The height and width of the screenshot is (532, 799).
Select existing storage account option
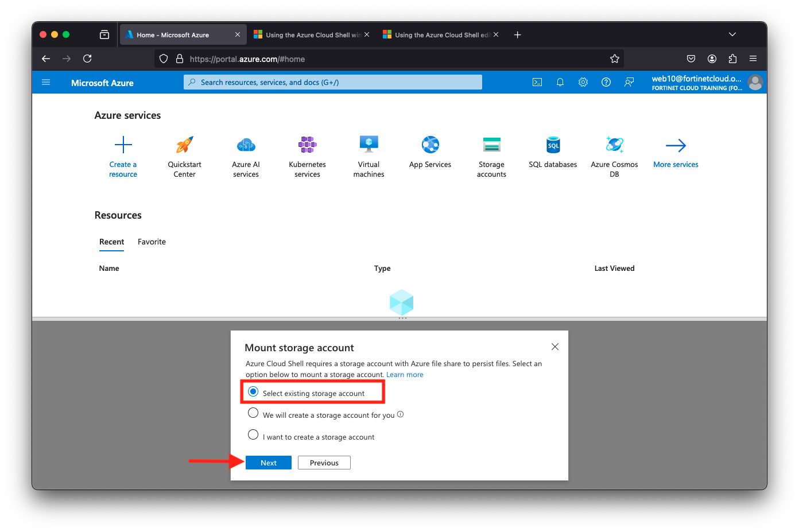[253, 391]
